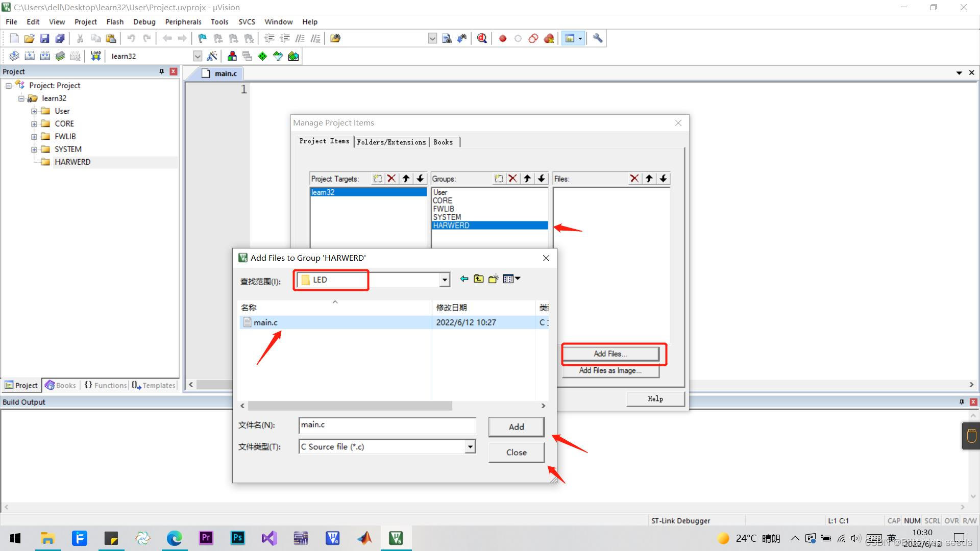Click the Insert Breakpoint red dot icon

(502, 38)
